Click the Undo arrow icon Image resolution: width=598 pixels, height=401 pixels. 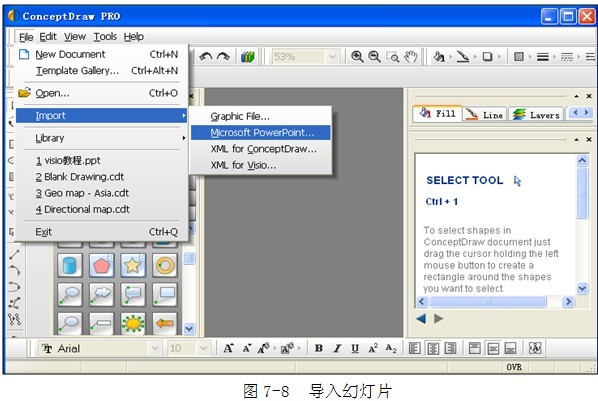[x=206, y=57]
